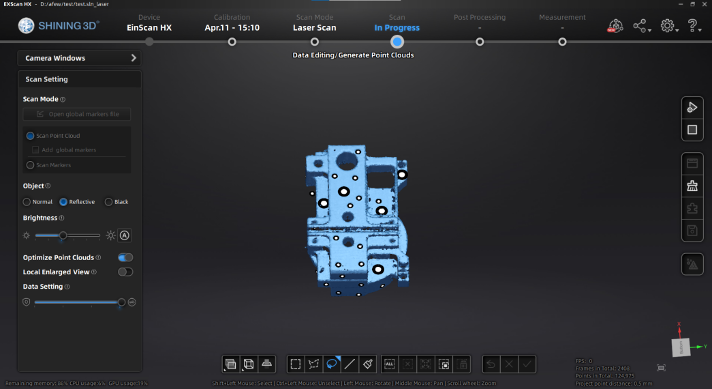Start scanning with the play icon
The image size is (712, 389).
coord(692,108)
